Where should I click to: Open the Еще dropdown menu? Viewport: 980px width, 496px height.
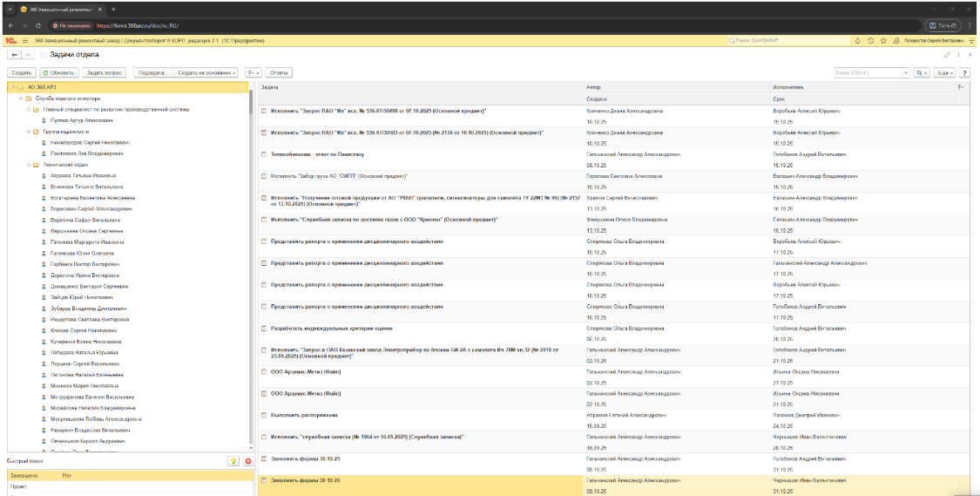coord(944,72)
